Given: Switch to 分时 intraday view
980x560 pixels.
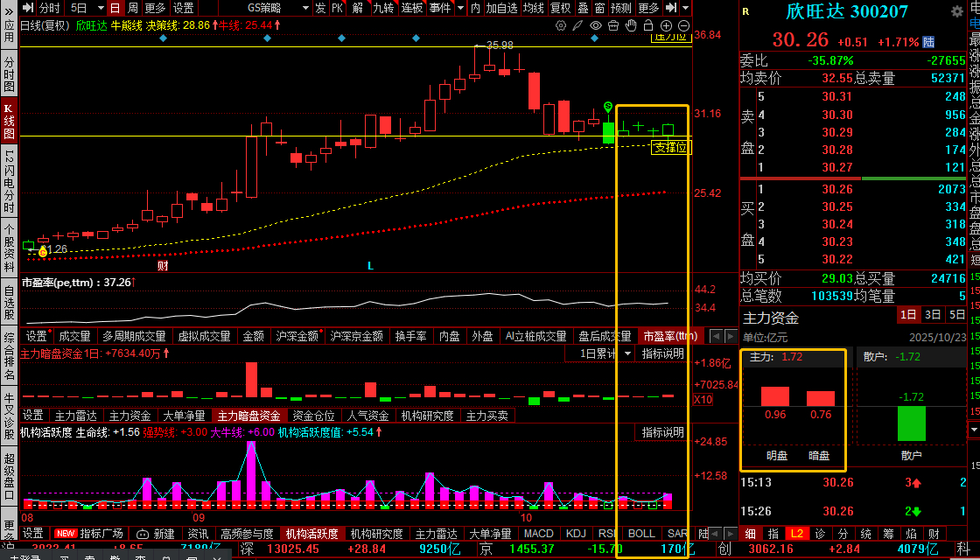Looking at the screenshot, I should [49, 8].
